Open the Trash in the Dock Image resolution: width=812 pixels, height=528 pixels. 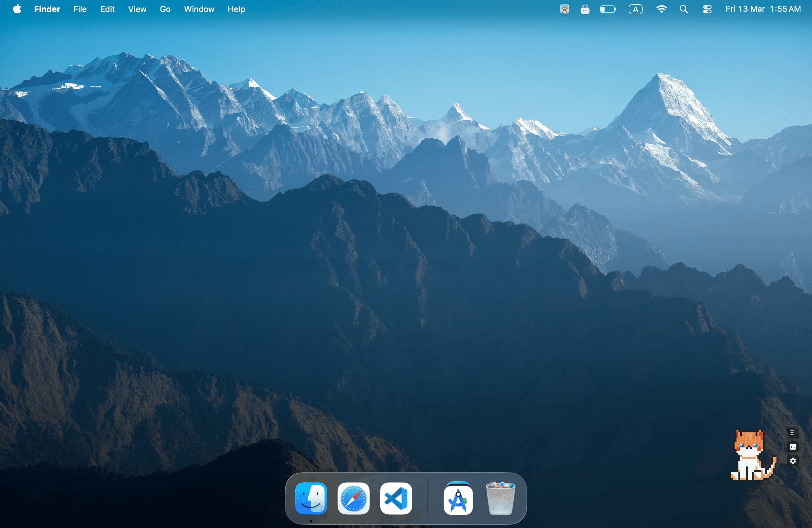click(500, 498)
